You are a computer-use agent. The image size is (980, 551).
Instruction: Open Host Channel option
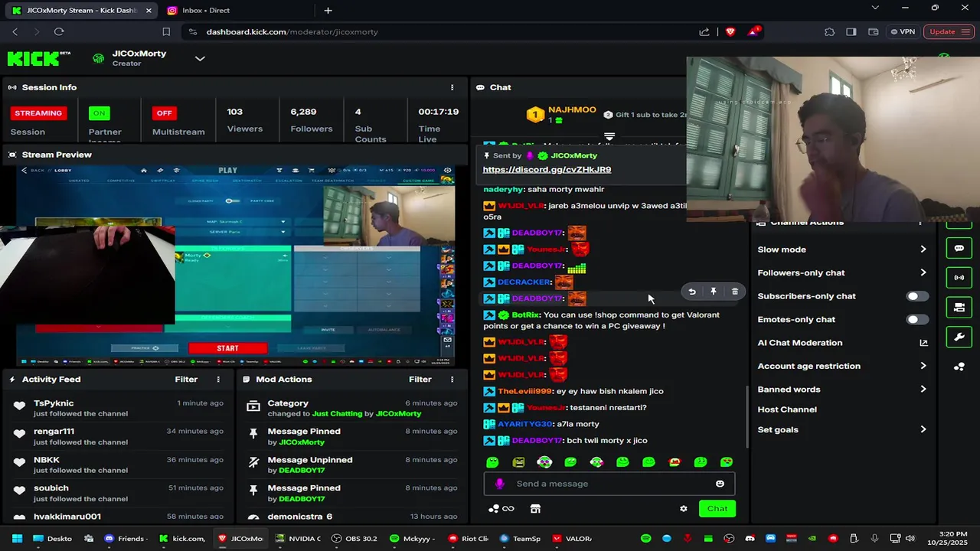click(787, 409)
